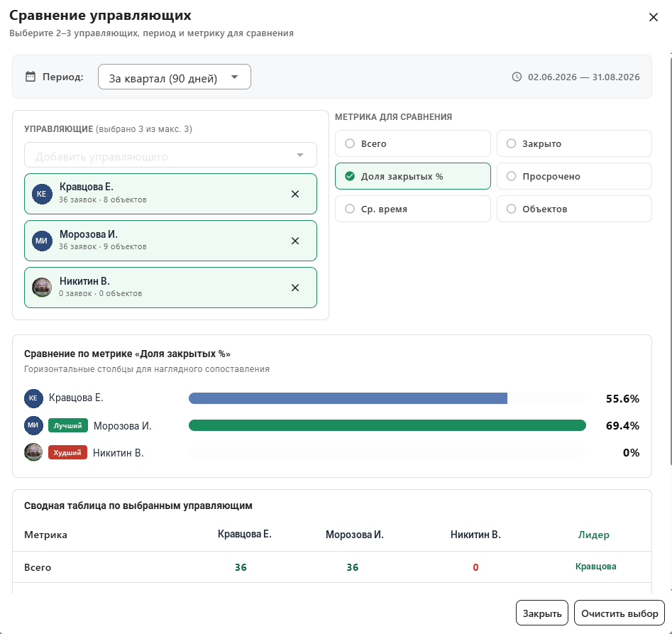Click Кравцова Е. blue progress bar

point(348,398)
